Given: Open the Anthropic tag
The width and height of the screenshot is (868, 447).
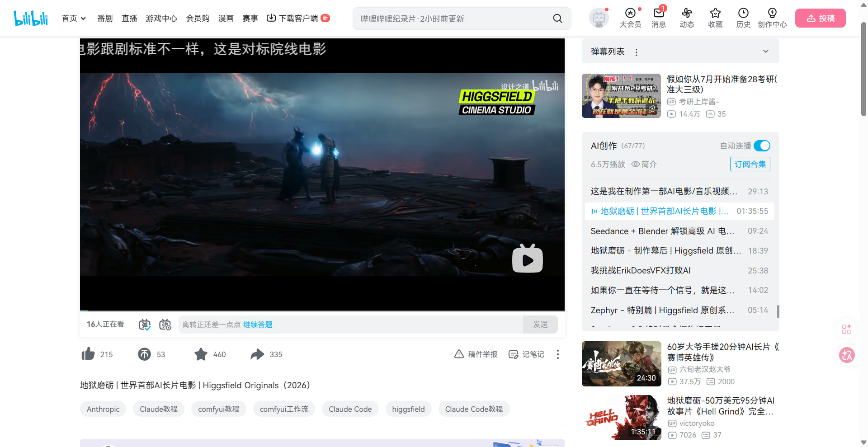Looking at the screenshot, I should [103, 409].
